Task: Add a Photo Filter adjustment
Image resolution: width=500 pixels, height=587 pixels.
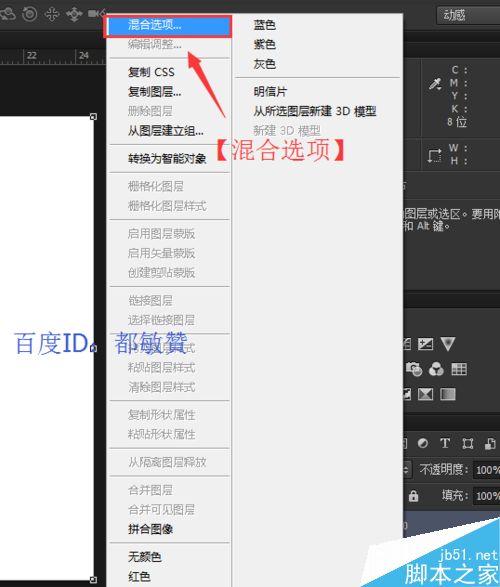Action: point(414,369)
